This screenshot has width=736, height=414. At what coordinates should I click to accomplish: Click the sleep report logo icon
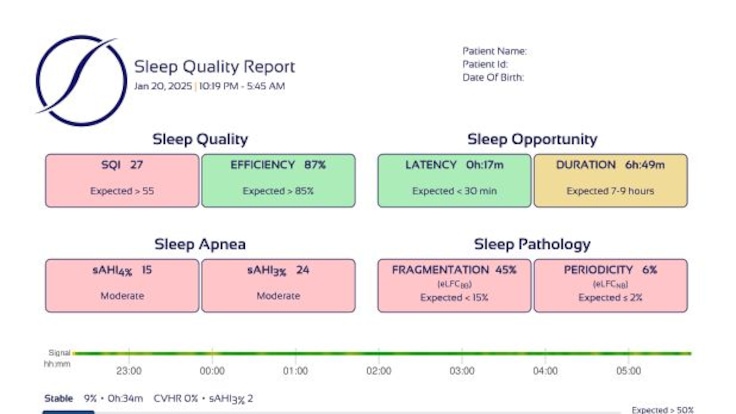click(77, 81)
